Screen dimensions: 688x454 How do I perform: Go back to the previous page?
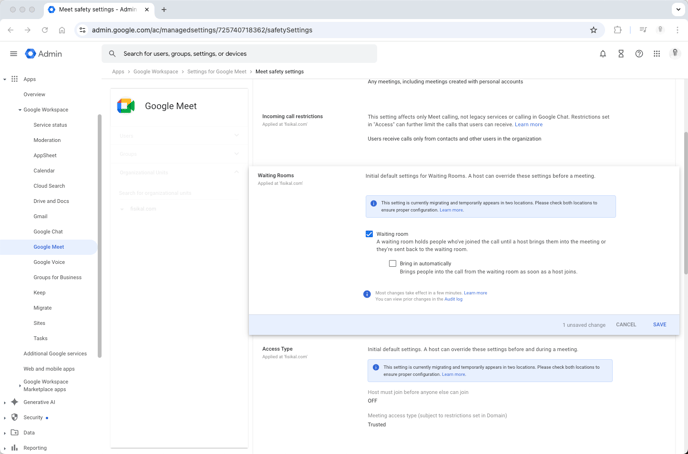point(11,30)
